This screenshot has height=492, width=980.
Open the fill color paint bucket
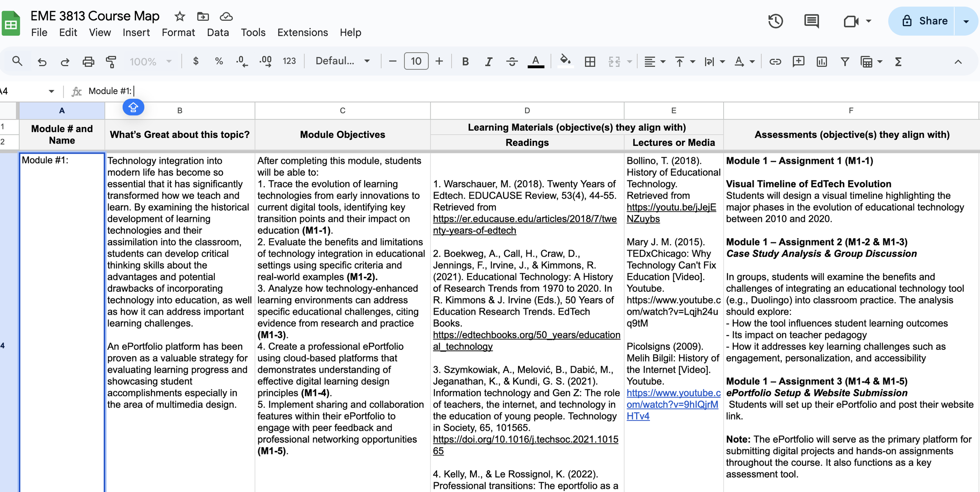565,61
